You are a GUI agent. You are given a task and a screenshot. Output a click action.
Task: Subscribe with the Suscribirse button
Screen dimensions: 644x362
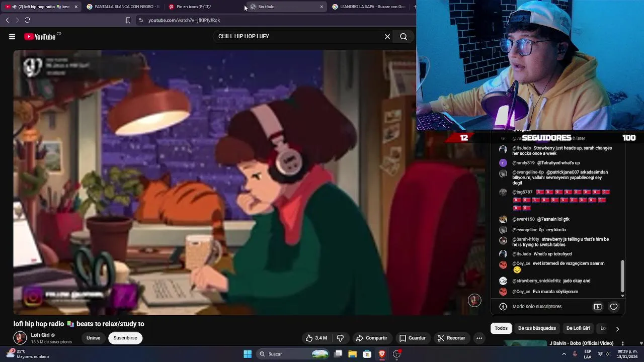125,338
